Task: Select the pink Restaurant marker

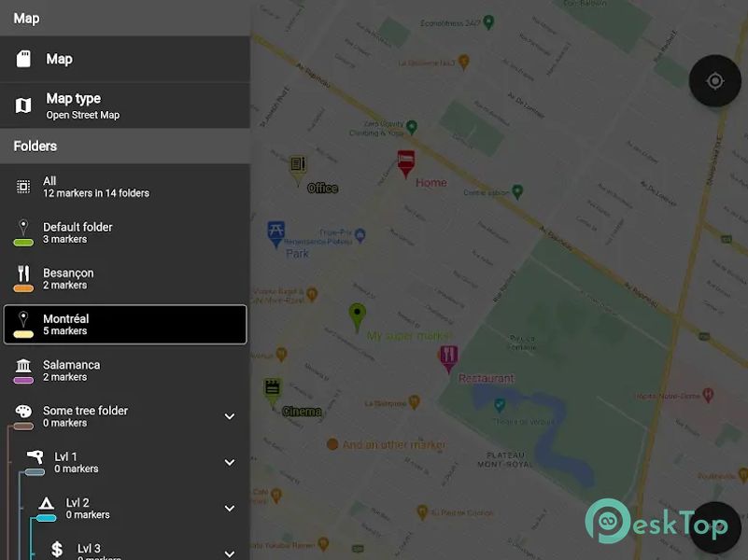Action: point(448,358)
